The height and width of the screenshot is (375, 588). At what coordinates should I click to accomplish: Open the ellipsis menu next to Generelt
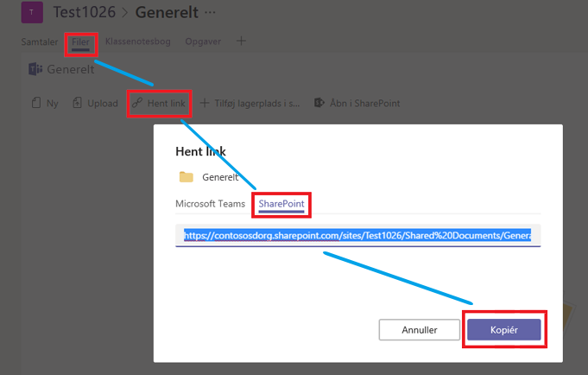tap(210, 12)
